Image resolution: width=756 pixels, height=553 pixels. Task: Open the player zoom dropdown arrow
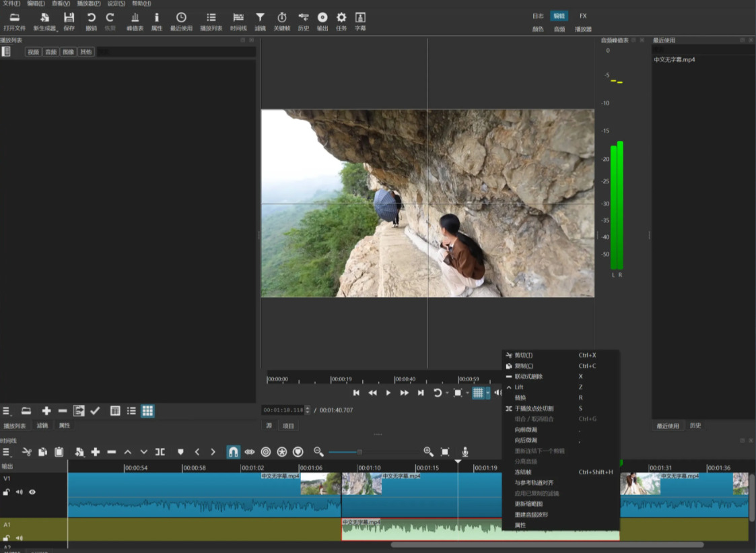pyautogui.click(x=467, y=393)
